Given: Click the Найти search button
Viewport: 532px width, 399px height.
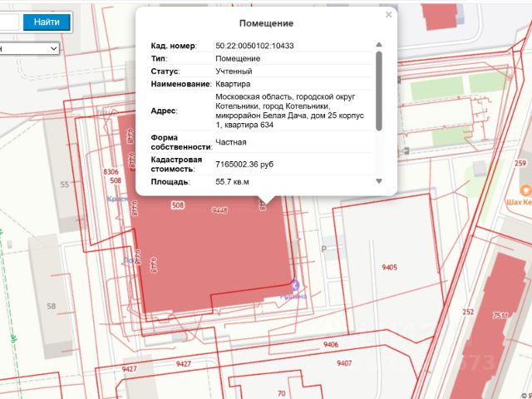Looking at the screenshot, I should 47,22.
